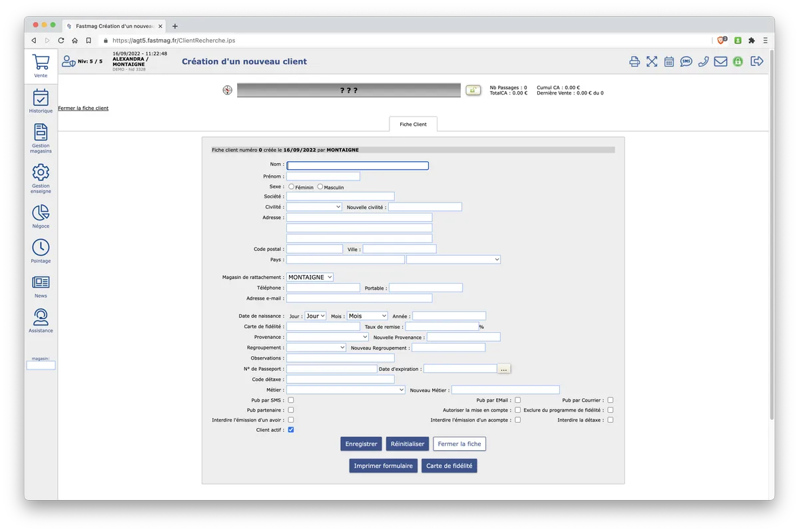Click the printer icon in top toolbar
The height and width of the screenshot is (532, 799).
coord(635,62)
